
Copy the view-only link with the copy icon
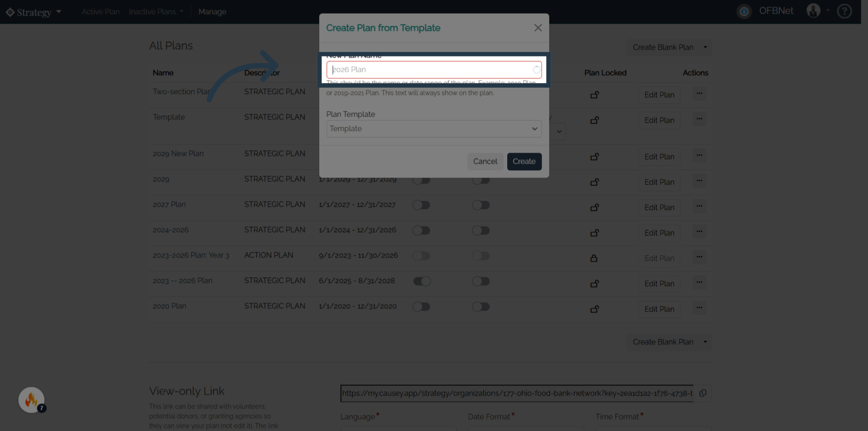(x=703, y=393)
